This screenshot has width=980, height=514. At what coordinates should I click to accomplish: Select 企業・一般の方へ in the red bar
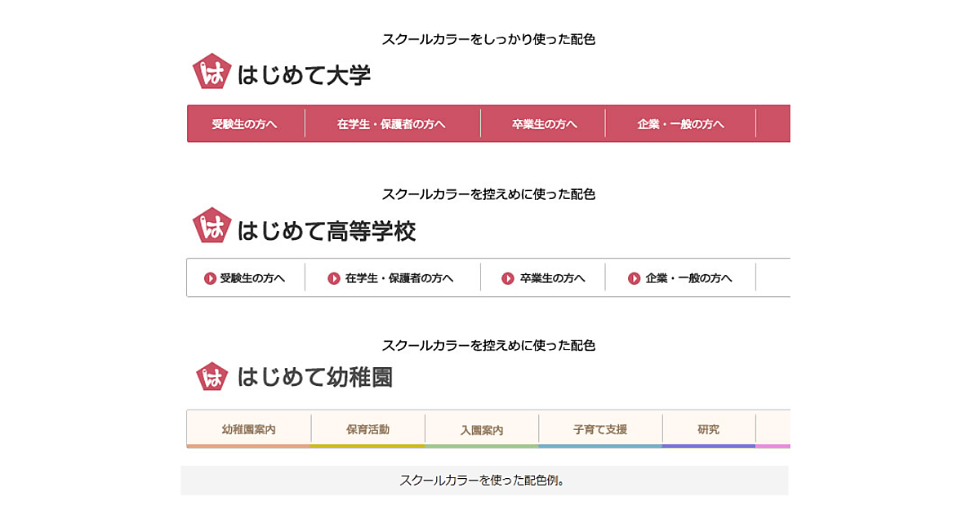(x=680, y=124)
